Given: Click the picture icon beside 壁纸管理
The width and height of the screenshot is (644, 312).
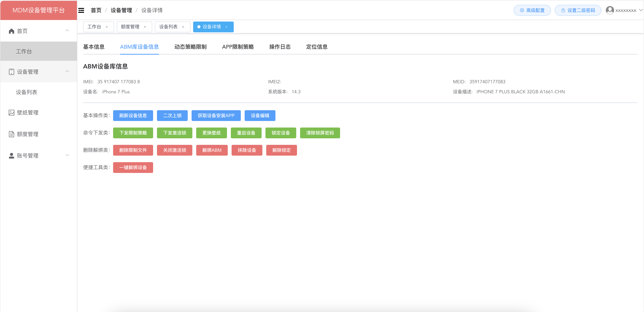Looking at the screenshot, I should pos(12,113).
